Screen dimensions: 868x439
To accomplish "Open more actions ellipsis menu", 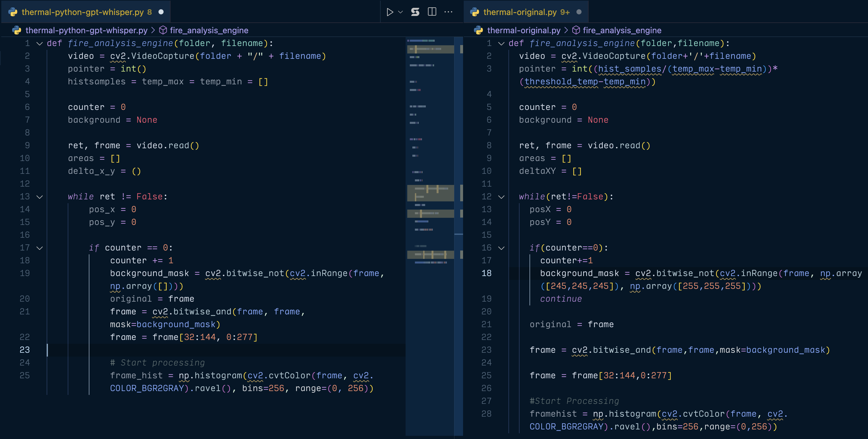I will click(x=448, y=12).
